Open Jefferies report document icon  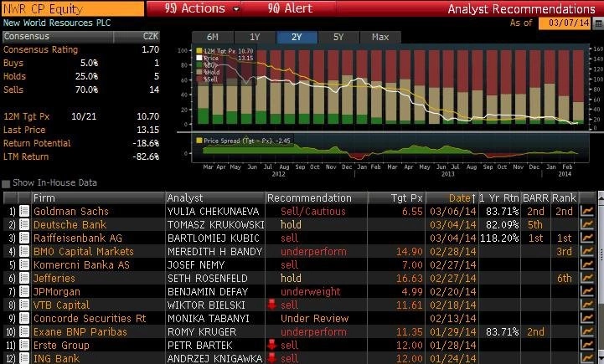[24, 278]
